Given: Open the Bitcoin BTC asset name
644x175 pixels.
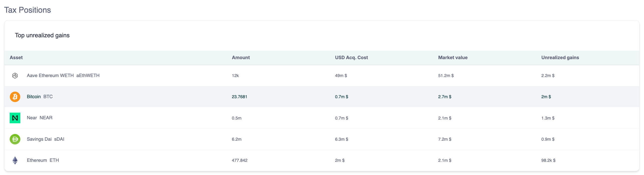Looking at the screenshot, I should 39,97.
